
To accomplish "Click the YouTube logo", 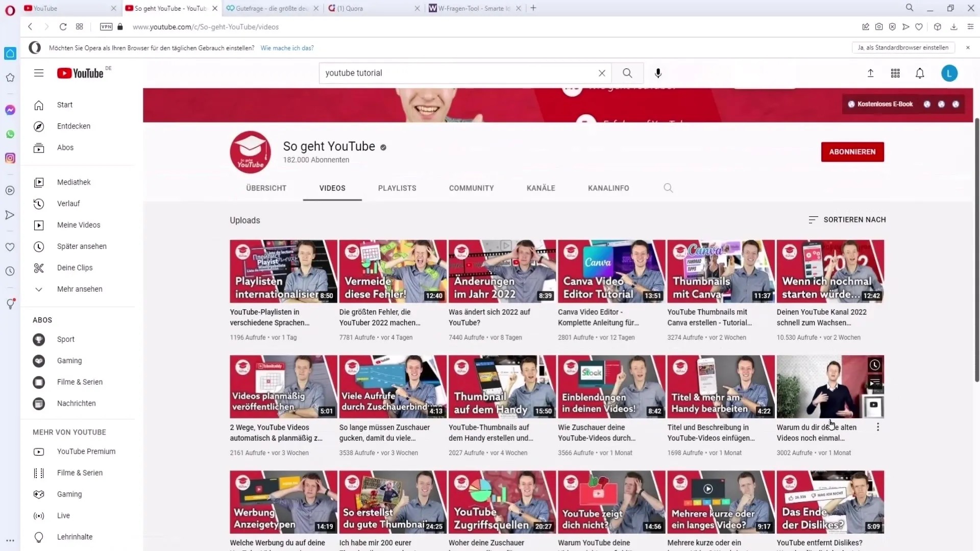I will point(81,73).
